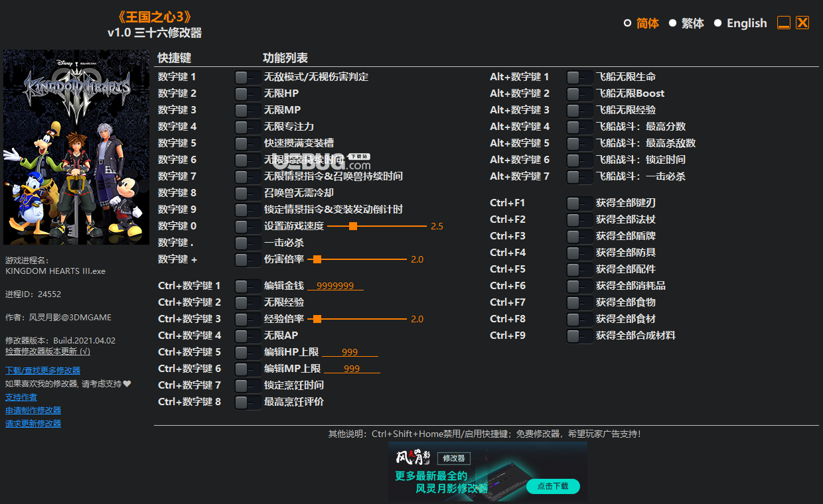The width and height of the screenshot is (823, 504).
Task: Toggle 获得全部配件 switch
Action: point(580,269)
